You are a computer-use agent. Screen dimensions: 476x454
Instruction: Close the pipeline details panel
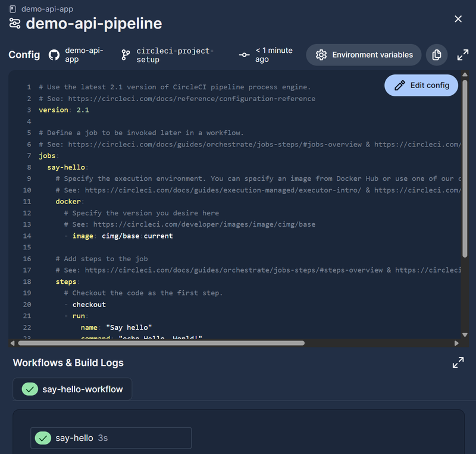[458, 19]
